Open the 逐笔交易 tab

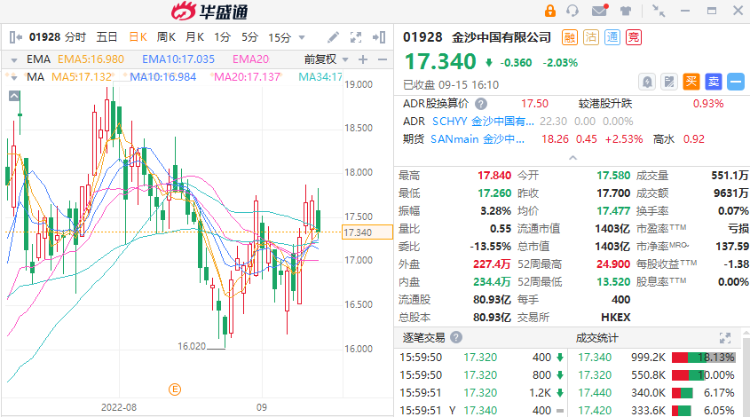[x=424, y=338]
